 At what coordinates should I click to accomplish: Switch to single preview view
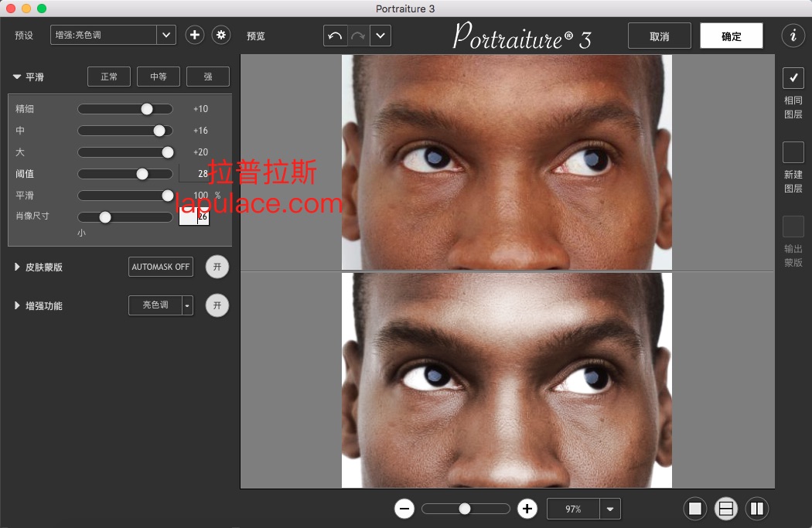695,509
